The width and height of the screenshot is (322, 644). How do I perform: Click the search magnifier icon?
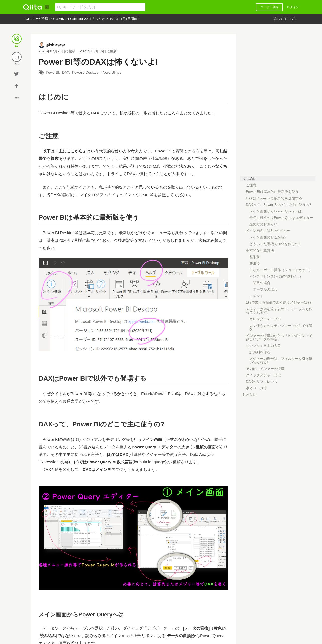[x=59, y=7]
